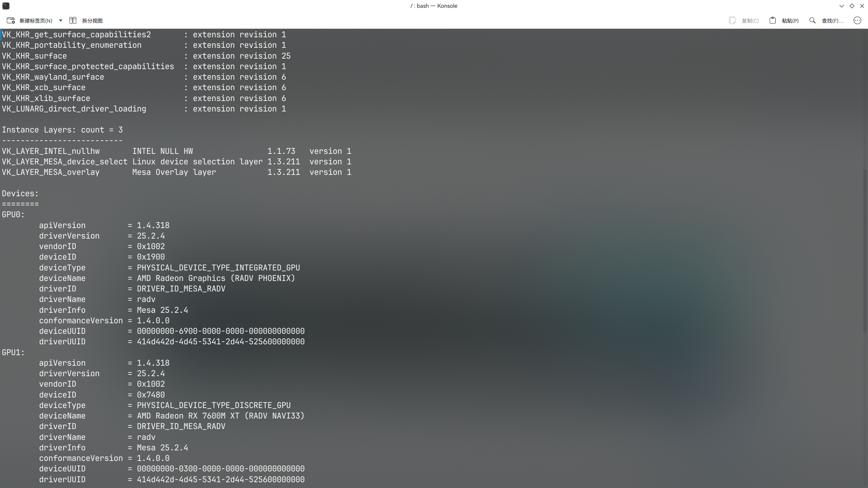Click 'AMD Radeon Graphics (RADV PHOENIX)' text
The height and width of the screenshot is (488, 868).
click(216, 278)
